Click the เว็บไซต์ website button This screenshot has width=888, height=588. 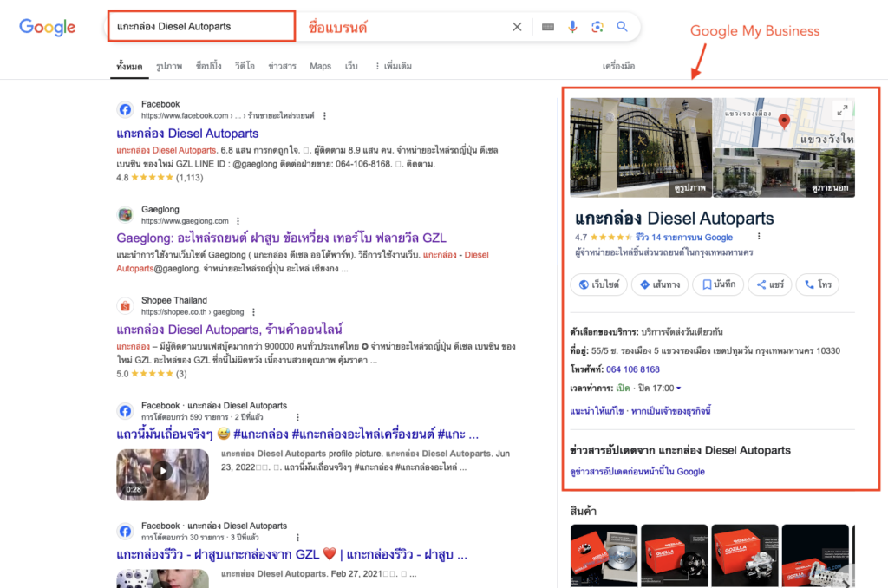coord(597,284)
